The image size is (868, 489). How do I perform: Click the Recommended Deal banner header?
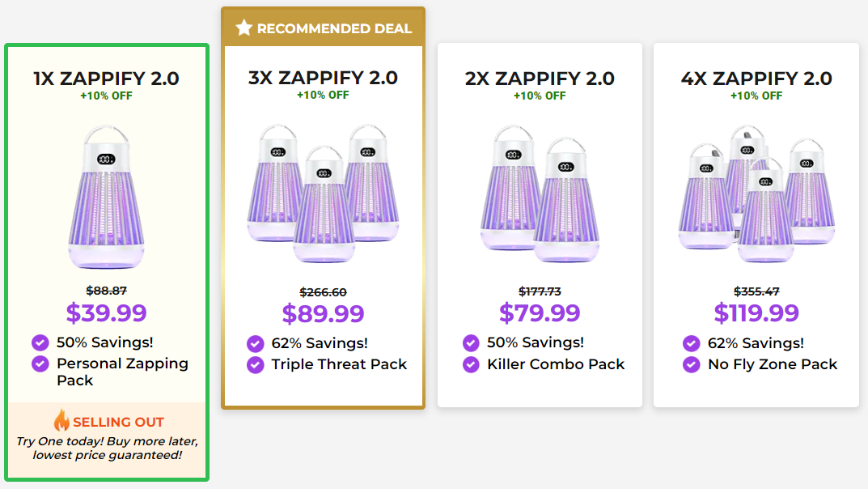[x=323, y=27]
